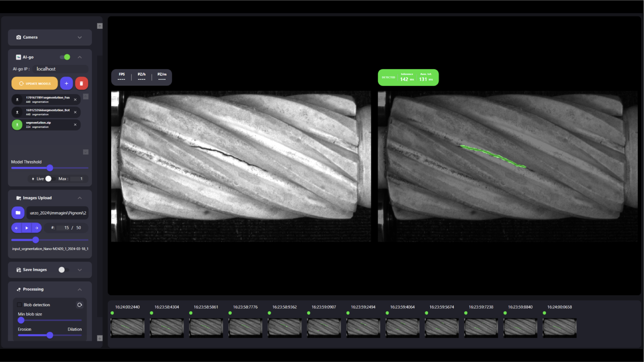Go to next image with right arrow

(x=37, y=228)
